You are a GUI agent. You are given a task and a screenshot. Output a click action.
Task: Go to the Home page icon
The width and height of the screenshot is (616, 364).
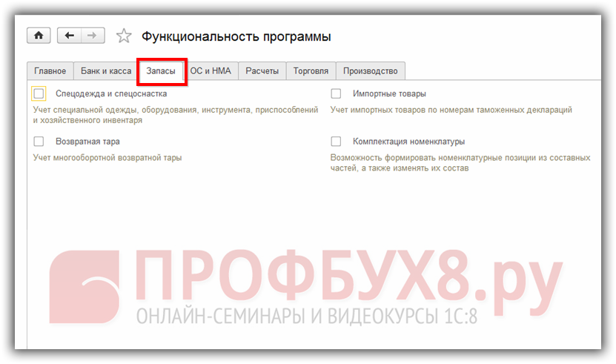pyautogui.click(x=39, y=36)
